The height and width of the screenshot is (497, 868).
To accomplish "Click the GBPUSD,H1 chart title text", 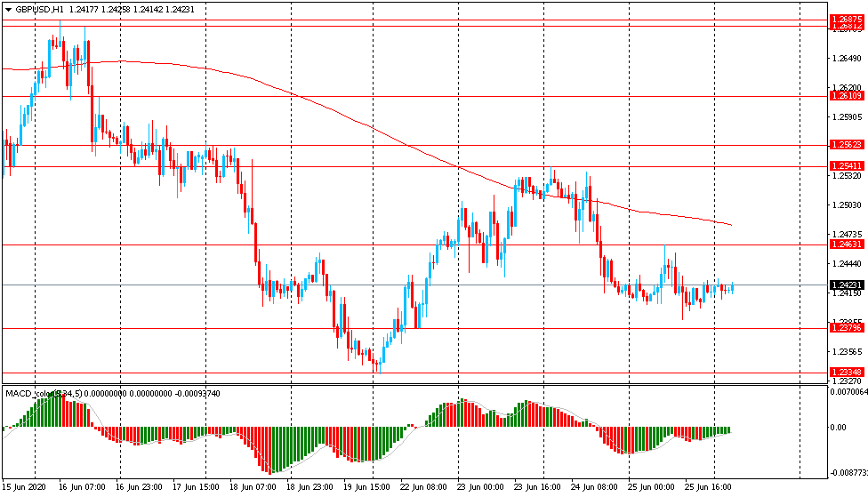I will [39, 9].
